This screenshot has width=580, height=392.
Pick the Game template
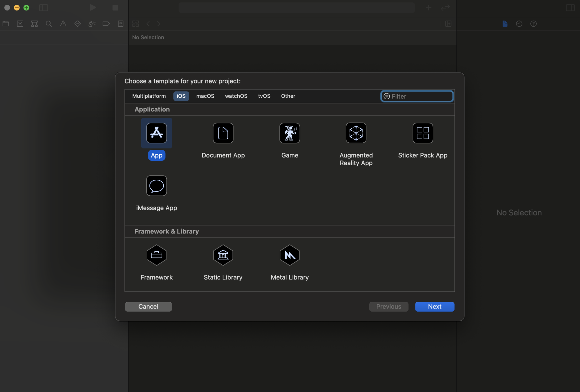[290, 133]
